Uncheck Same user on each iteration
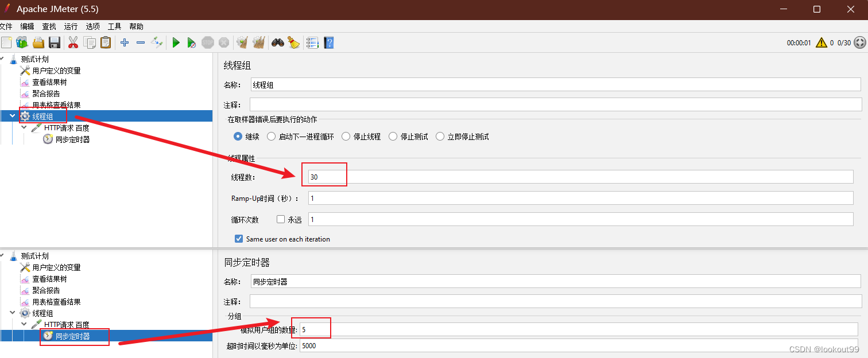This screenshot has height=358, width=868. (239, 239)
